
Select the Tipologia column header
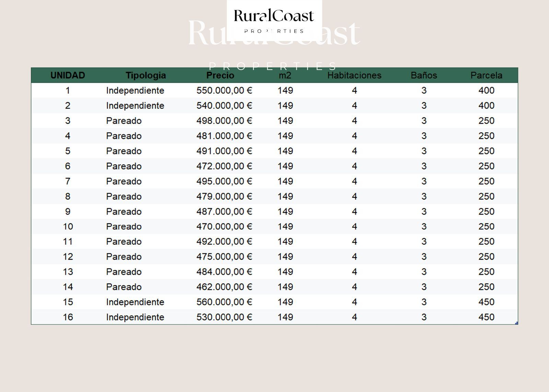(145, 76)
